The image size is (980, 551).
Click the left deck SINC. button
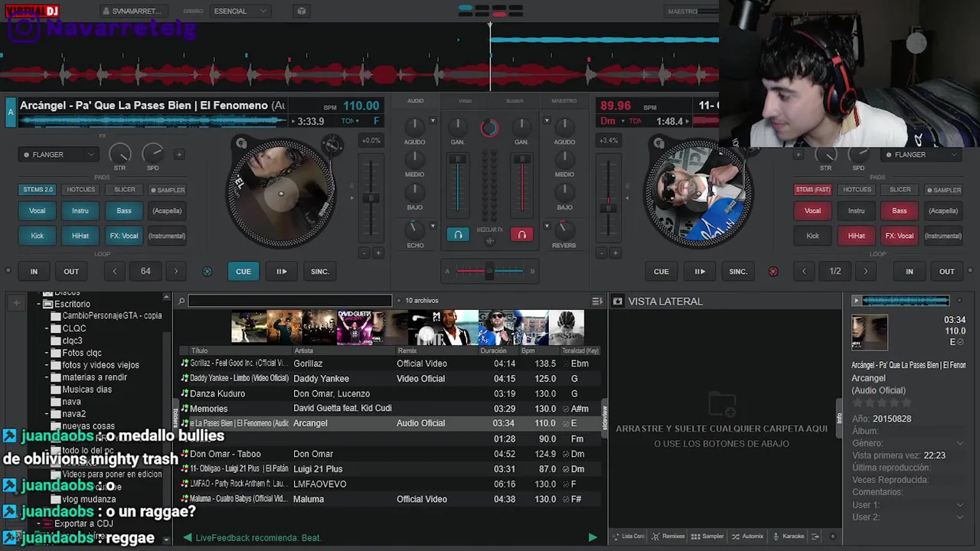319,271
